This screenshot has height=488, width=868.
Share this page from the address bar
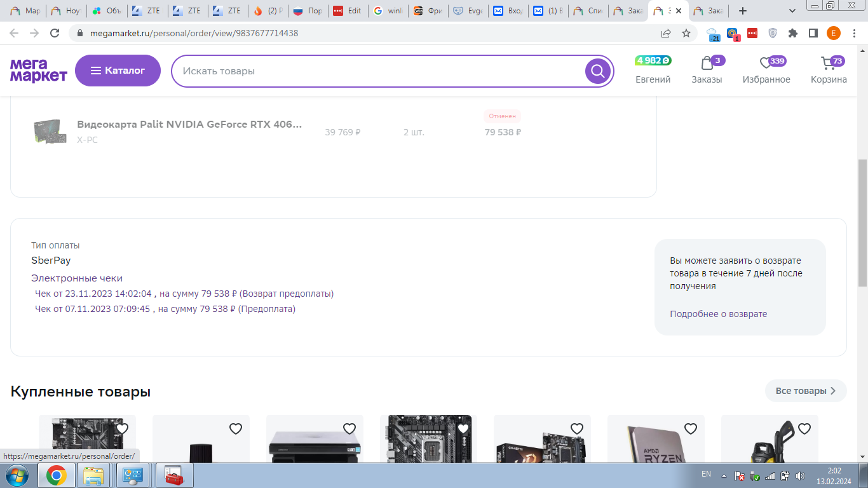point(666,33)
